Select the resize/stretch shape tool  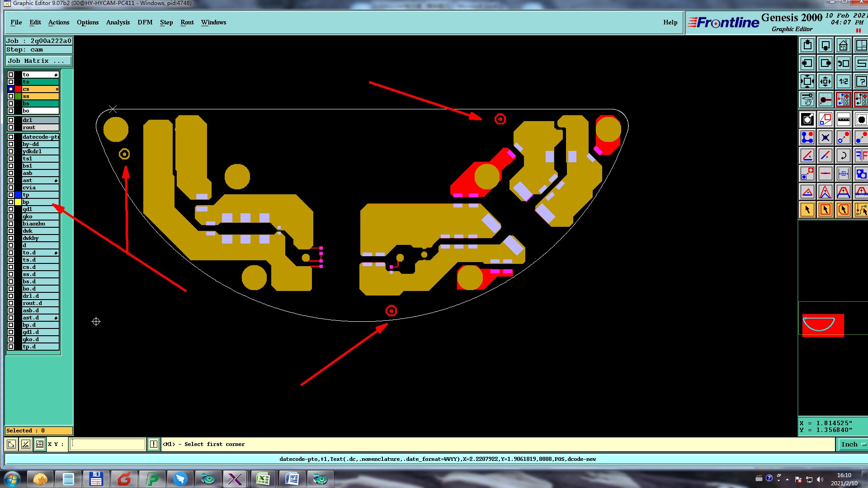[826, 119]
